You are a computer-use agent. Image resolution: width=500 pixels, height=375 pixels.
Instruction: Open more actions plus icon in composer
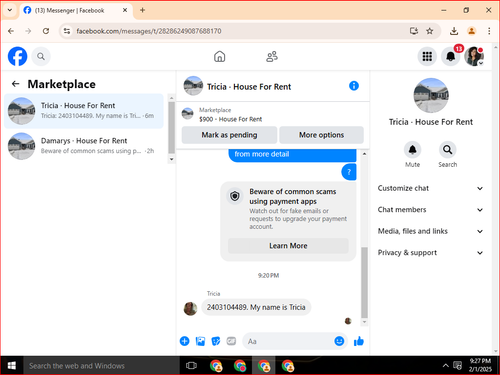(185, 341)
